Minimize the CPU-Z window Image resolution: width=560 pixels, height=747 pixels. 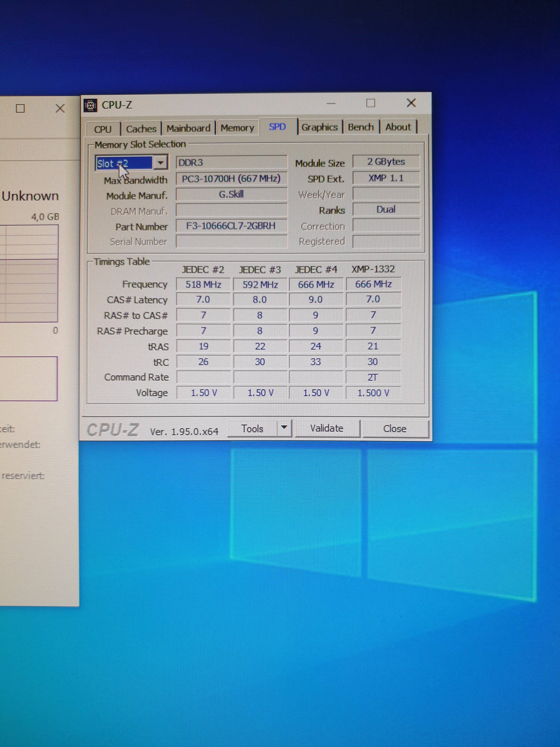331,104
